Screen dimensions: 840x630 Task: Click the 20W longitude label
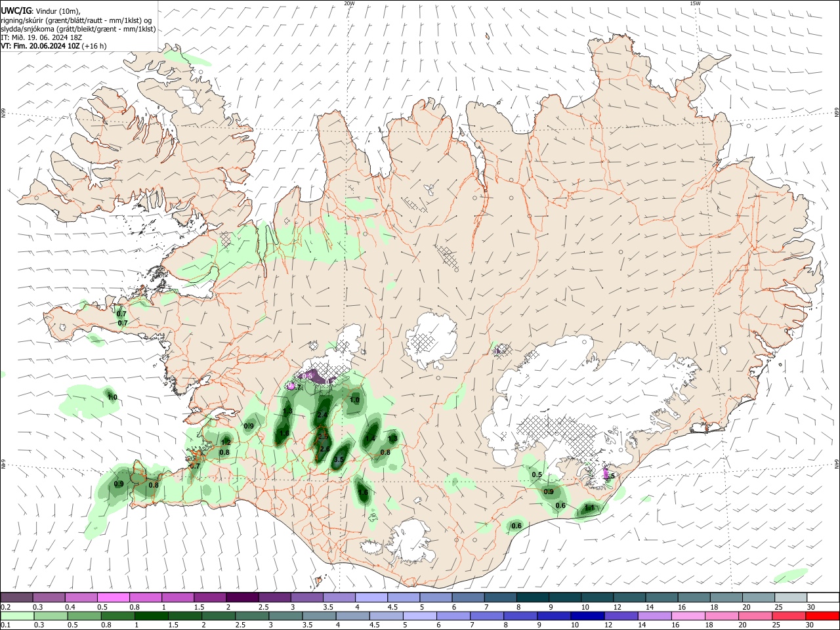(x=349, y=3)
